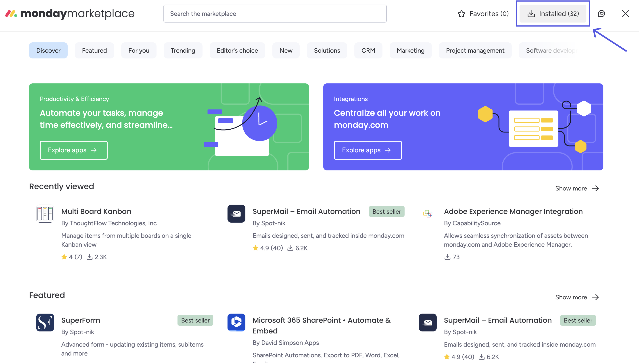The image size is (639, 364).
Task: Open Microsoft 365 SharePoint Automate & Embed title
Action: tap(321, 325)
